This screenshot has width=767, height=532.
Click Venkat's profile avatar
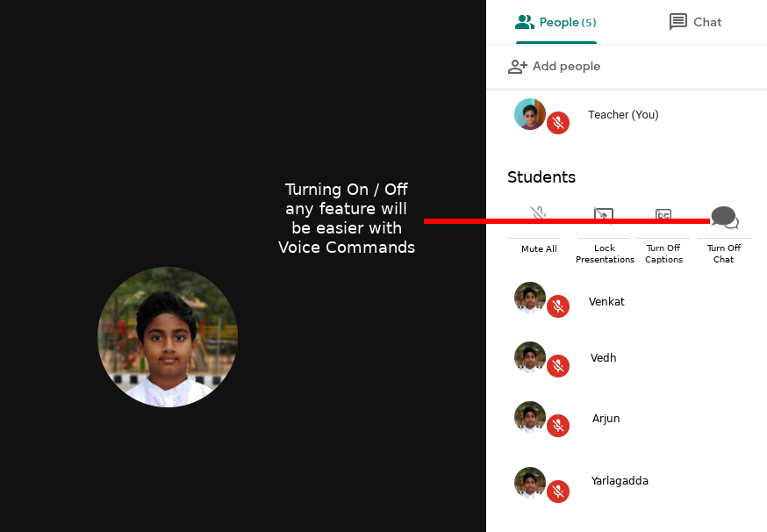[x=529, y=298]
